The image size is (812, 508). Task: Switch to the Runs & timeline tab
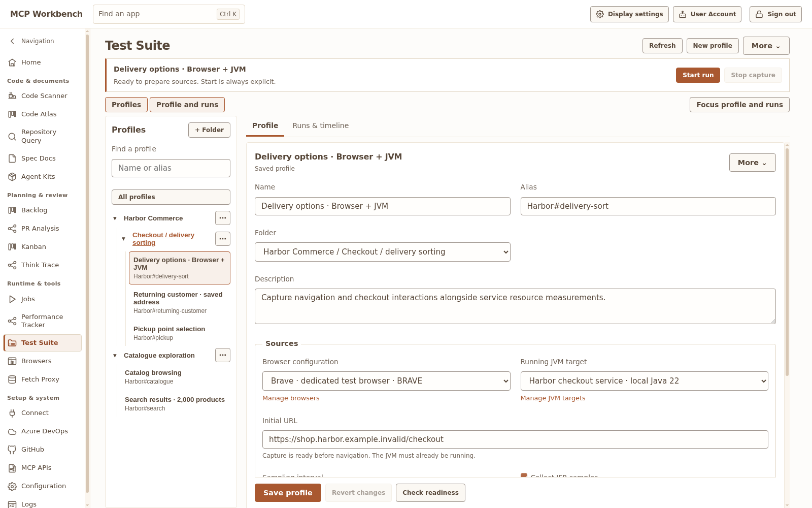(x=320, y=125)
